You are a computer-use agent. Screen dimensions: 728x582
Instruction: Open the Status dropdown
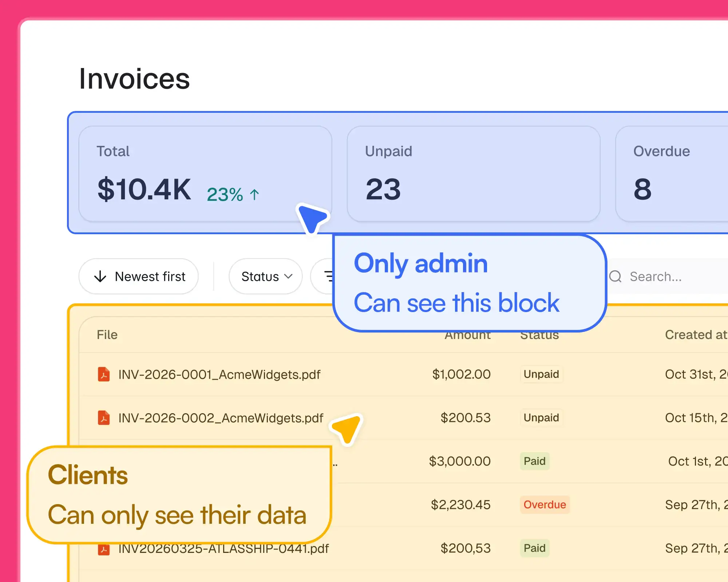coord(265,276)
